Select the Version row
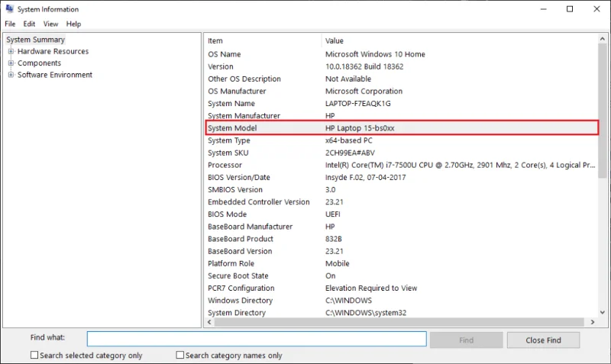This screenshot has height=364, width=611. click(x=402, y=66)
